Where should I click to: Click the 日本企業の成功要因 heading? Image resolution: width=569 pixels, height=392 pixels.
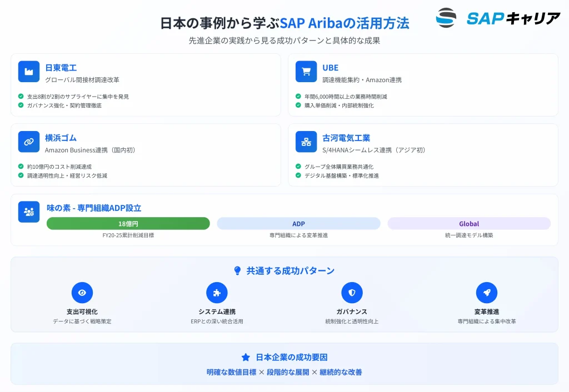tap(292, 358)
